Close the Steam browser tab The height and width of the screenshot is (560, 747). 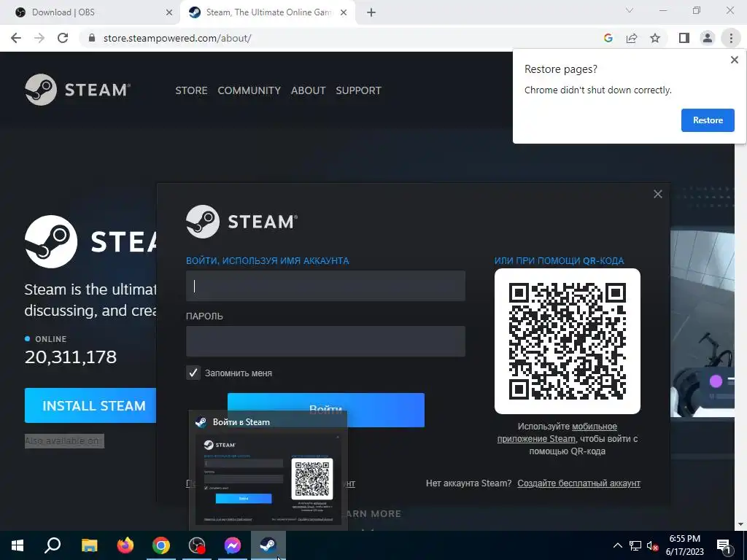344,12
